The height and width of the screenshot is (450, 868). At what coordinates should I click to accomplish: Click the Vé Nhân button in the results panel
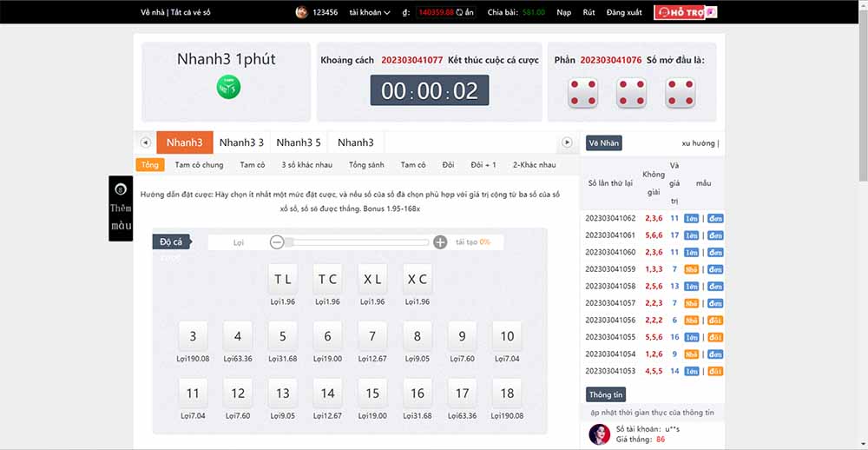coord(603,143)
